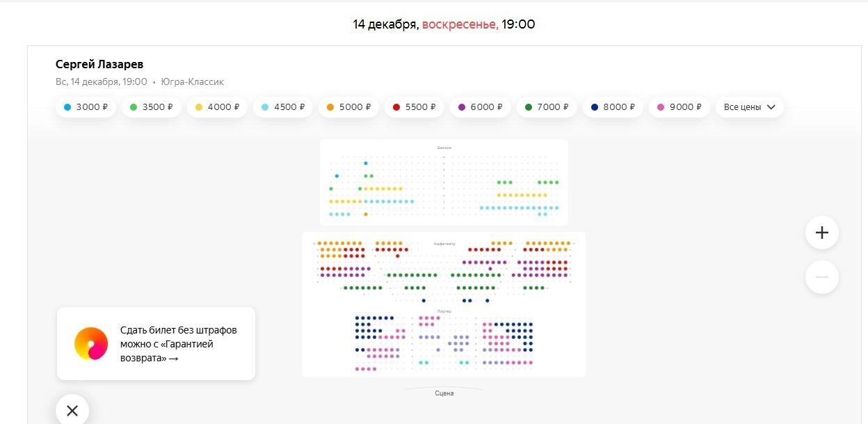Close the refund guarantee popup
The height and width of the screenshot is (424, 868).
pyautogui.click(x=72, y=410)
